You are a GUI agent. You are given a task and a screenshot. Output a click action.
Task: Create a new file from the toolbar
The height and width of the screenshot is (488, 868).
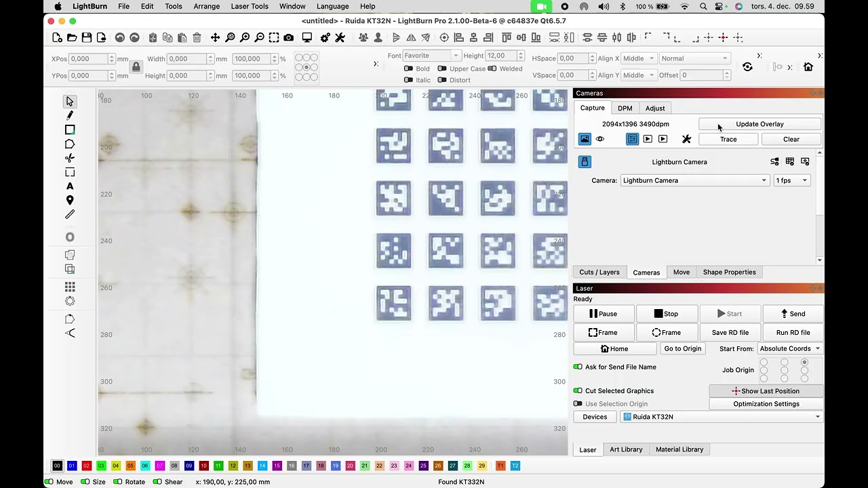[x=57, y=38]
